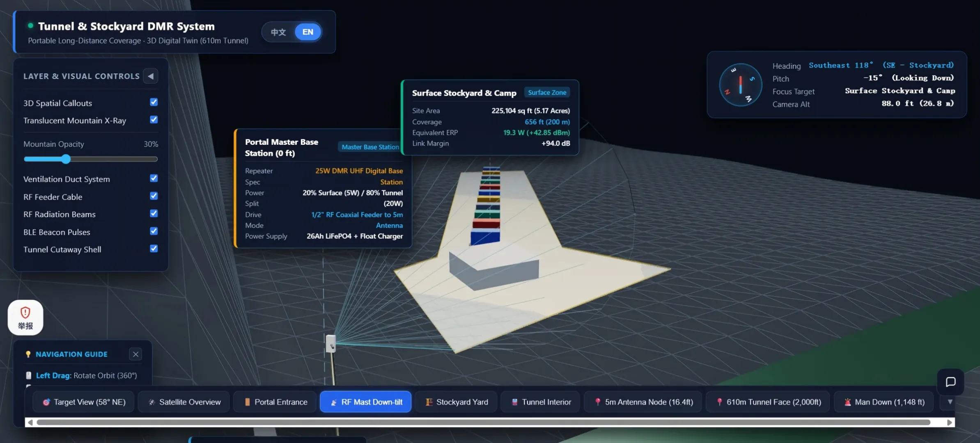Click the scrollbar left arrow
Viewport: 980px width, 443px height.
30,422
